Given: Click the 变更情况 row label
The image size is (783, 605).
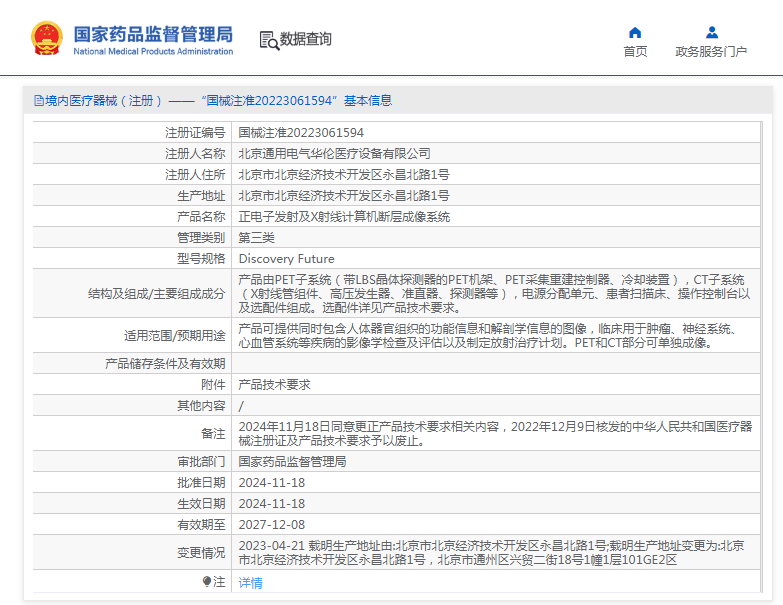Looking at the screenshot, I should [x=201, y=553].
